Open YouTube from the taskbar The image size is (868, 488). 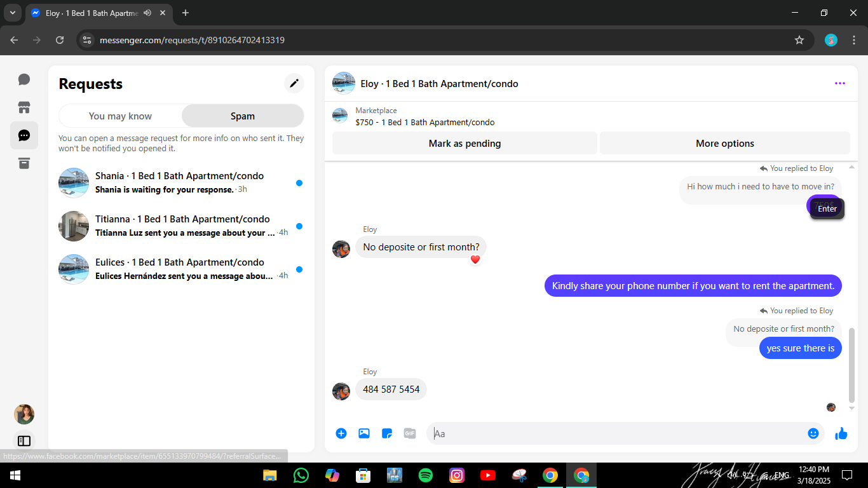pyautogui.click(x=488, y=475)
